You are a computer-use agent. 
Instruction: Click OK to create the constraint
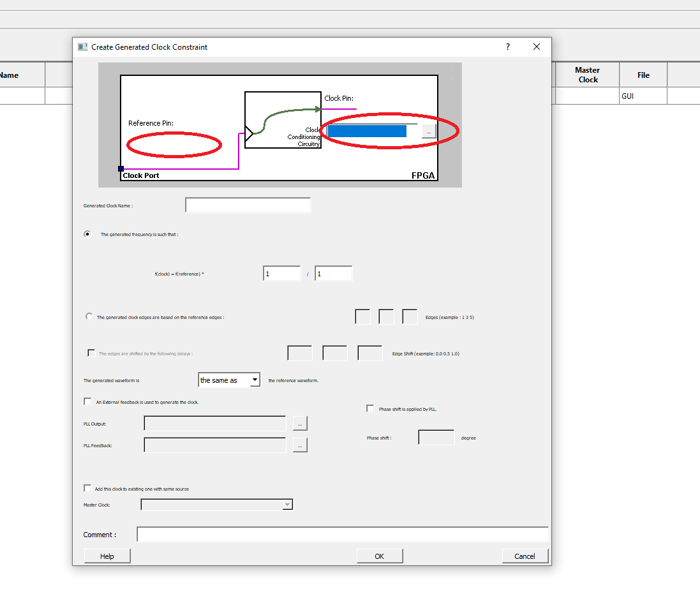379,555
